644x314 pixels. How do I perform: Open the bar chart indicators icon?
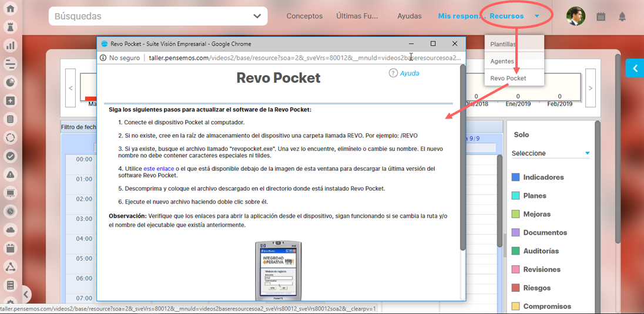(10, 45)
